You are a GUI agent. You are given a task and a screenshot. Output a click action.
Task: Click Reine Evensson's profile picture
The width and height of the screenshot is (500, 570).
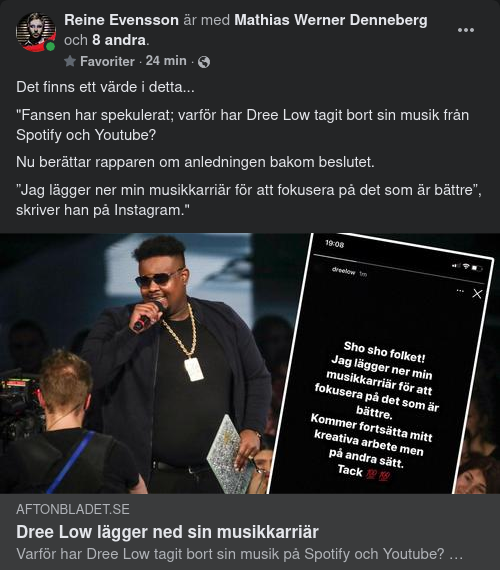pos(36,32)
